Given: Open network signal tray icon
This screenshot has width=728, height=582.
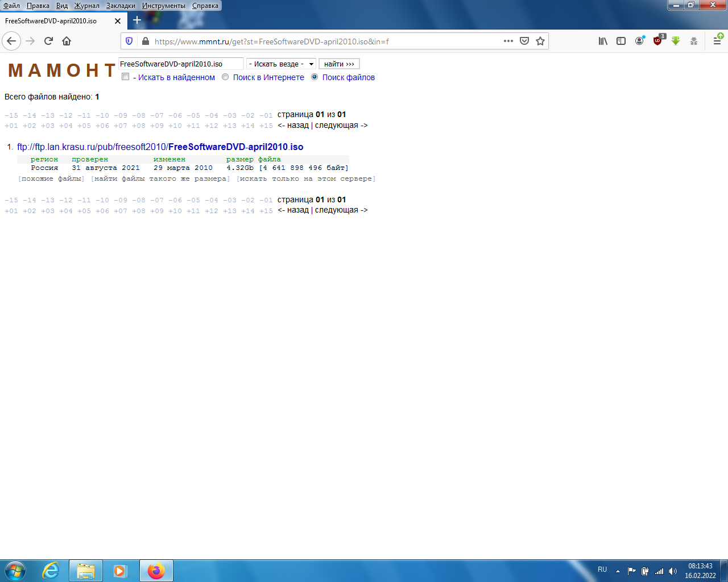Looking at the screenshot, I should 659,571.
